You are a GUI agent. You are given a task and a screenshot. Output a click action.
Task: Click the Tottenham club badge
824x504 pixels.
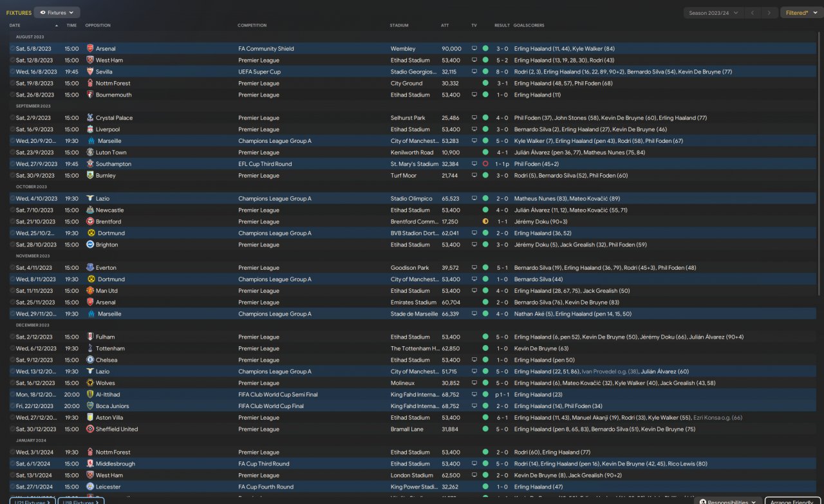tap(90, 349)
